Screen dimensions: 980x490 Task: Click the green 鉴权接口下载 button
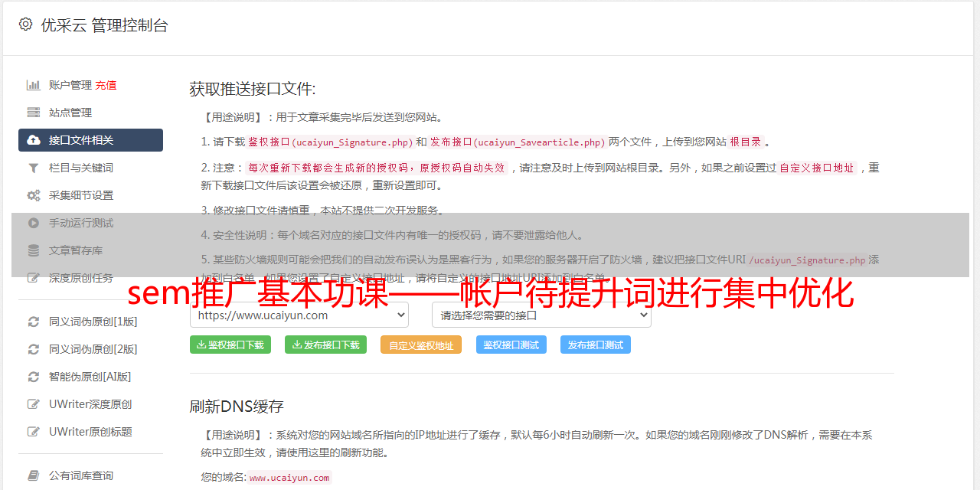pos(230,345)
